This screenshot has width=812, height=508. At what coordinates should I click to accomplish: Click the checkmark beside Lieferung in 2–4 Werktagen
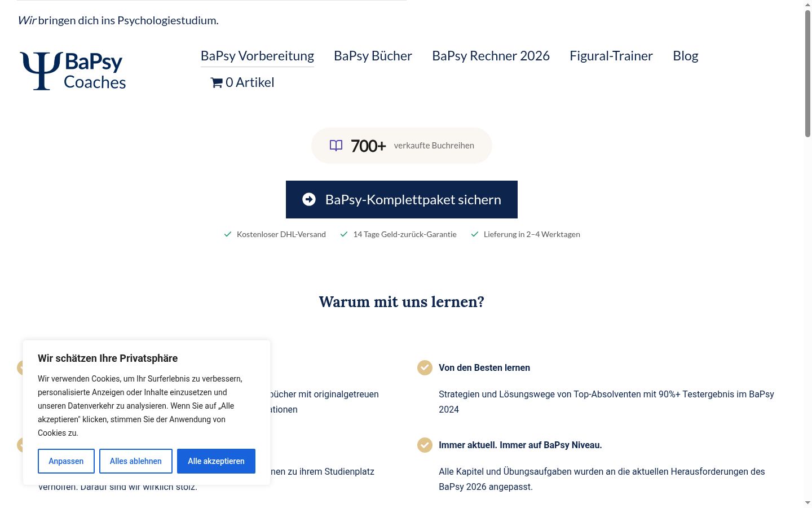click(475, 234)
